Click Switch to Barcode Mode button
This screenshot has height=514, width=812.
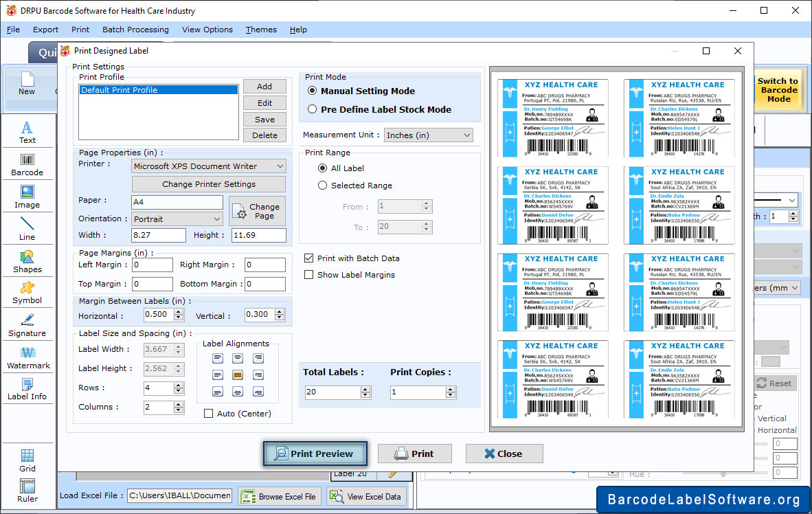pos(778,90)
